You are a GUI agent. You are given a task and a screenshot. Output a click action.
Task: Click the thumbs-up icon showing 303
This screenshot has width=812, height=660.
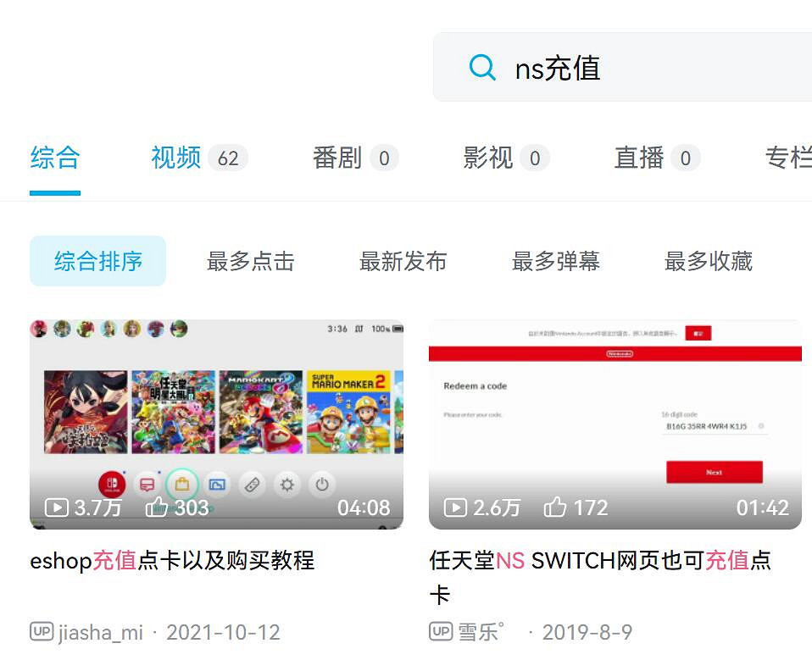click(156, 507)
